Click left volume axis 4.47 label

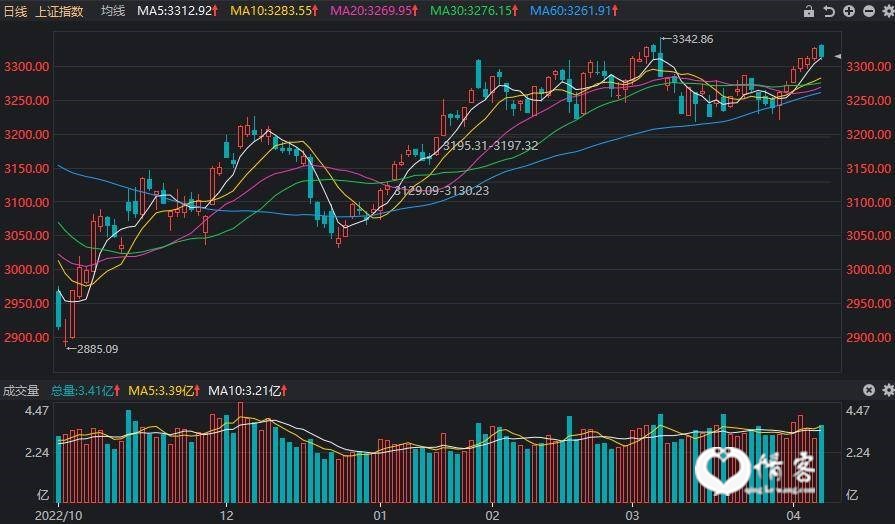[37, 410]
